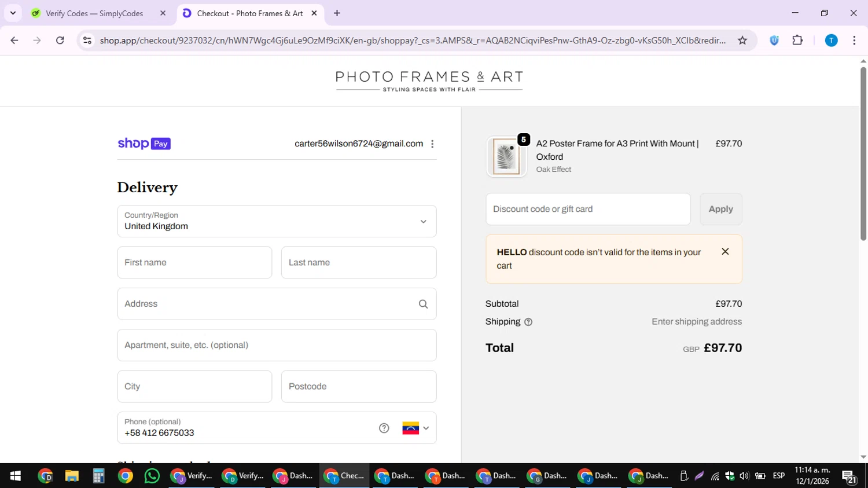
Task: Open the Windows Start menu
Action: tap(16, 476)
